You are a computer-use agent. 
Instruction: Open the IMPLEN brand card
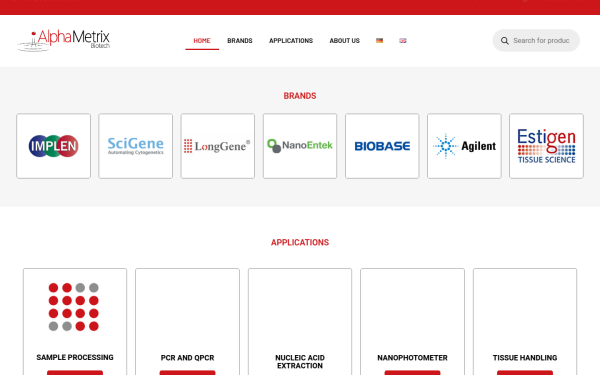pyautogui.click(x=54, y=146)
